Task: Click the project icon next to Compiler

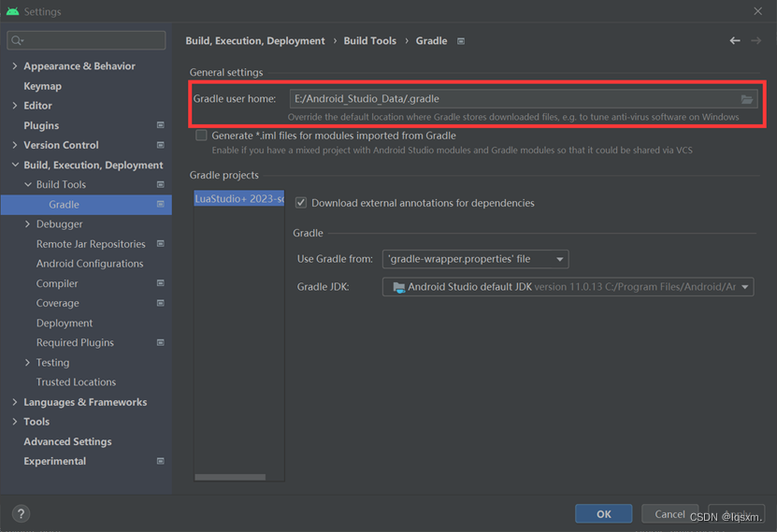Action: coord(161,283)
